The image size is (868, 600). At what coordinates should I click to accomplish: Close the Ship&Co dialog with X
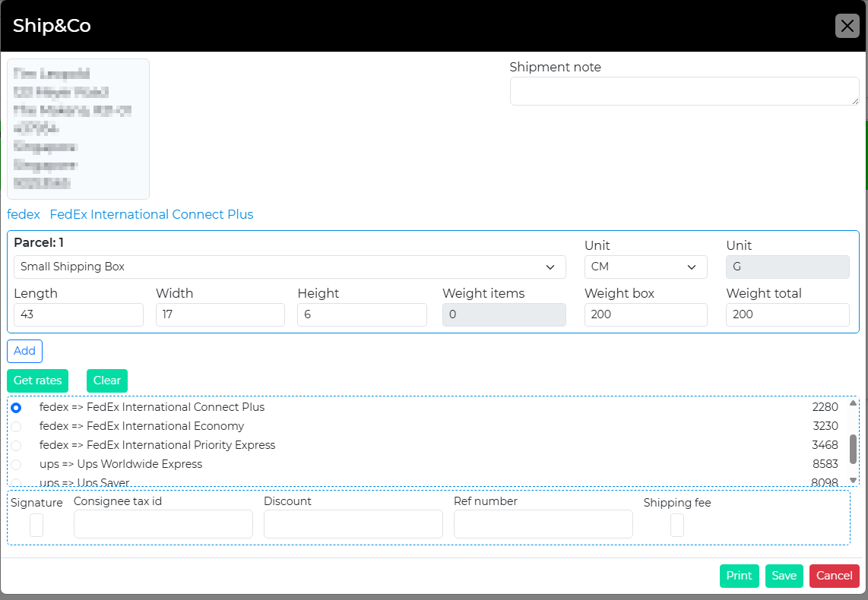tap(847, 26)
